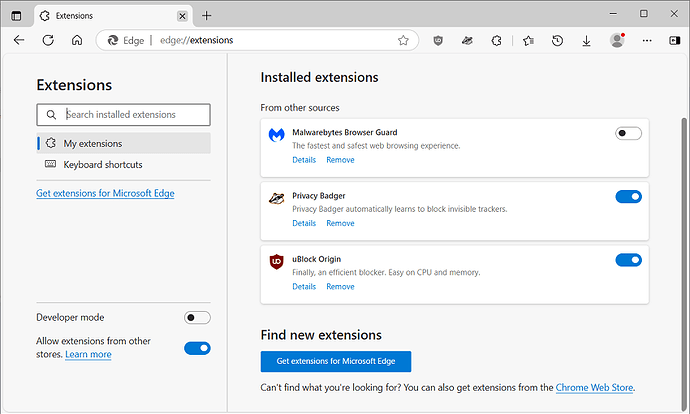Viewport: 690px width, 414px height.
Task: Click the Search installed extensions field
Action: click(x=124, y=115)
